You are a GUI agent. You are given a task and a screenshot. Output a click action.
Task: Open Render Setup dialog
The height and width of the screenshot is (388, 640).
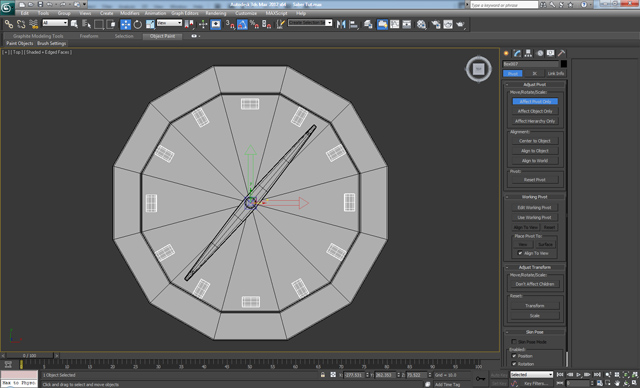(x=436, y=24)
